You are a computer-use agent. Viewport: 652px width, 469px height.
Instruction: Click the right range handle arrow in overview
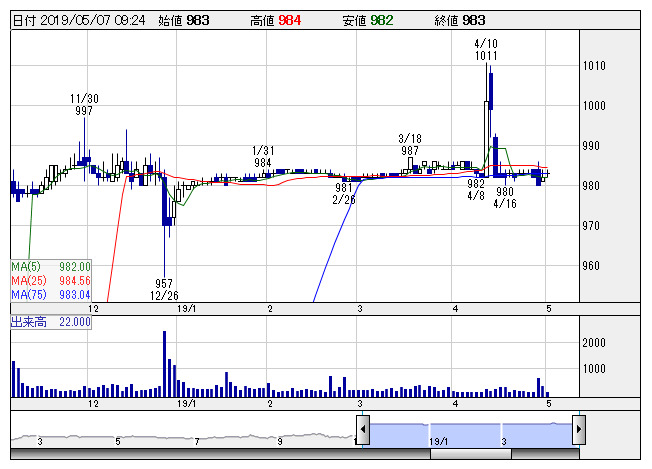[579, 429]
